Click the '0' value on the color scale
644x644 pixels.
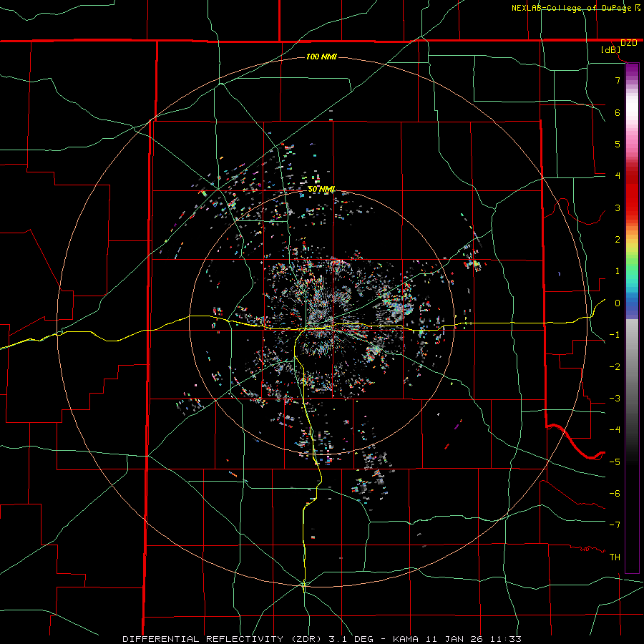click(x=618, y=303)
